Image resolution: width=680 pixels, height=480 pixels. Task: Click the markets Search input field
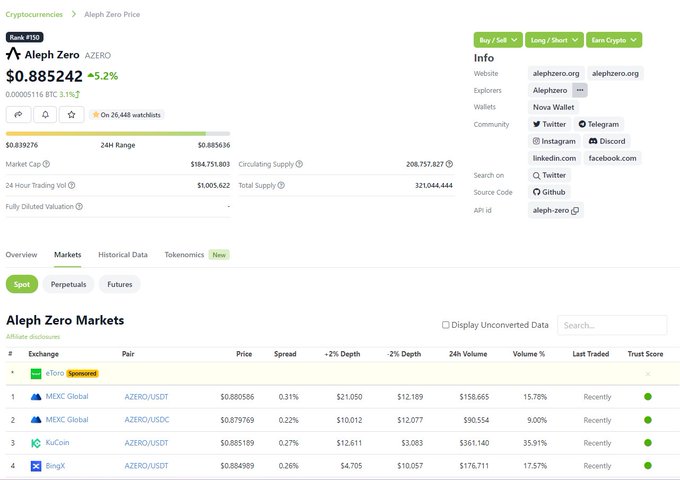coord(612,325)
